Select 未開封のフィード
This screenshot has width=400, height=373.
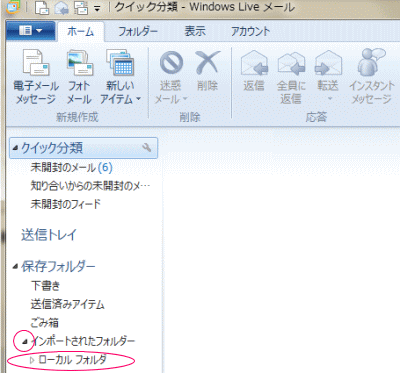[x=65, y=204]
